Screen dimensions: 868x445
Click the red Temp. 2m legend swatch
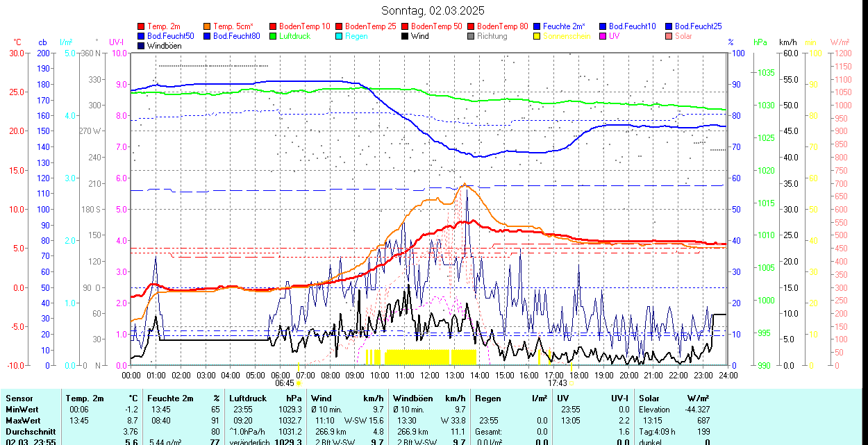142,26
